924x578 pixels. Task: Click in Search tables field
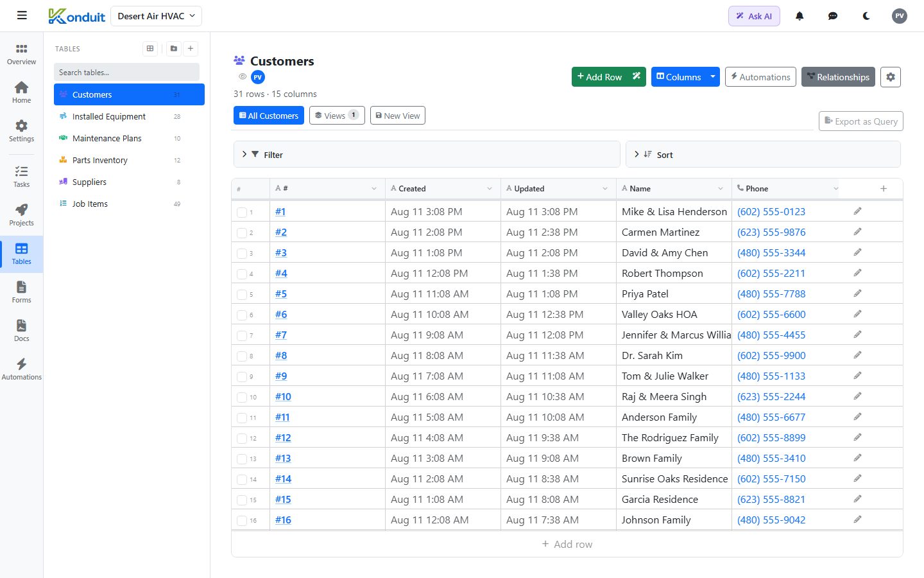tap(126, 72)
